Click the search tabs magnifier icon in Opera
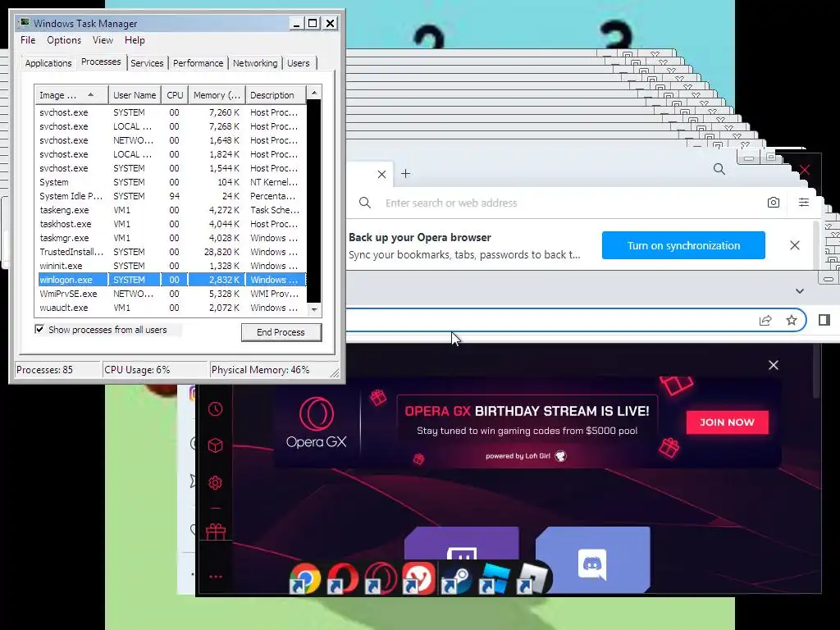 (x=719, y=170)
